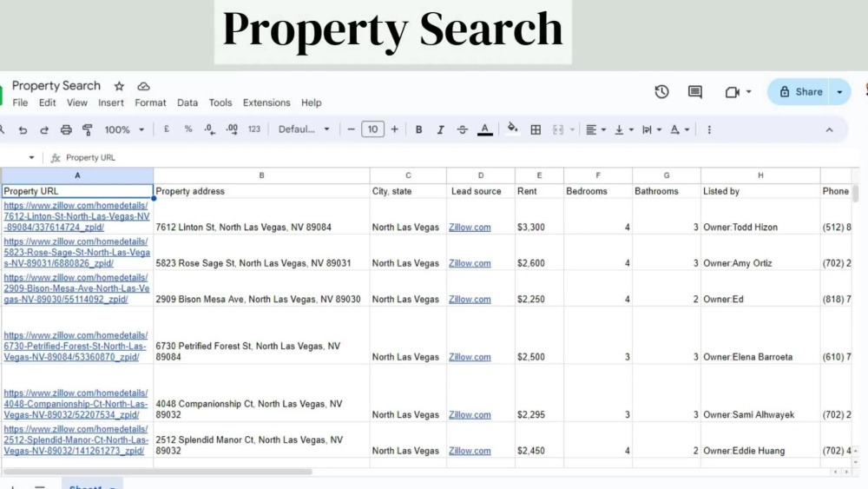
Task: Toggle italic formatting
Action: (x=440, y=129)
